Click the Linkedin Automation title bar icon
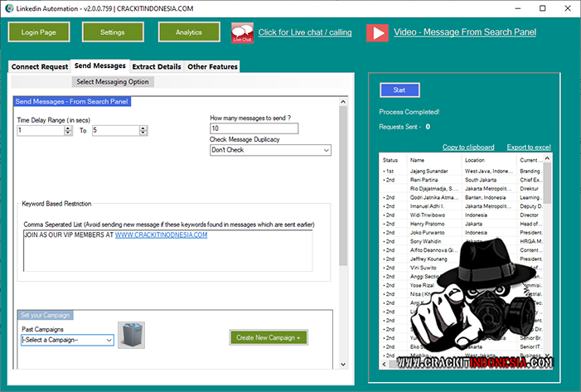The image size is (581, 392). pyautogui.click(x=8, y=8)
